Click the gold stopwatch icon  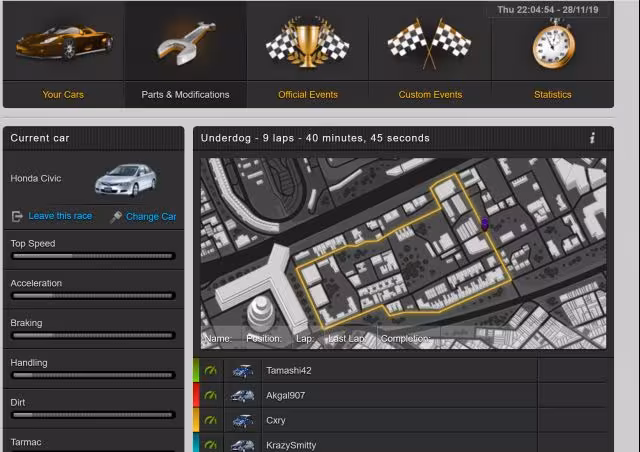pos(553,44)
